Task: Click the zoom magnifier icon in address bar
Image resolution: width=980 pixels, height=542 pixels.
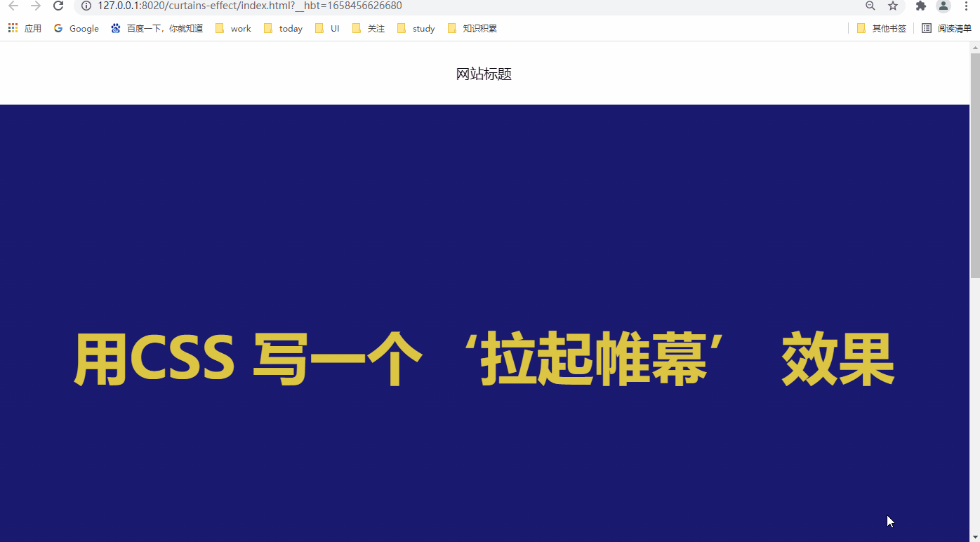Action: point(870,6)
